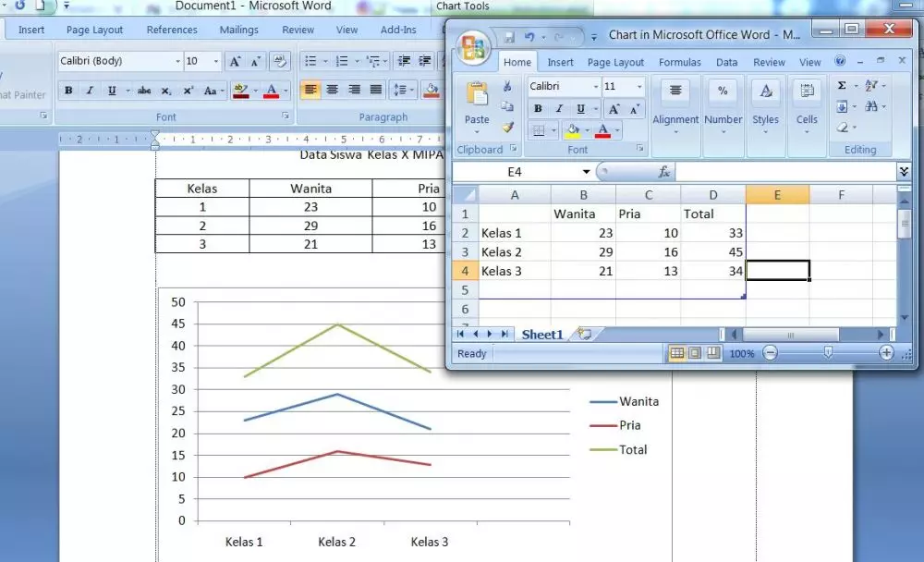Click the AutoSum icon in Editing group
Screen dimensions: 924x562
coord(842,85)
